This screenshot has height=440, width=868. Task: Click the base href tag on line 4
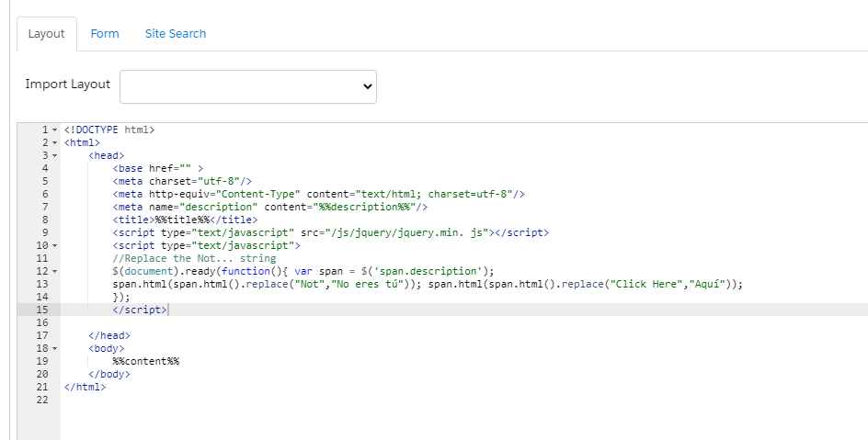pyautogui.click(x=158, y=169)
